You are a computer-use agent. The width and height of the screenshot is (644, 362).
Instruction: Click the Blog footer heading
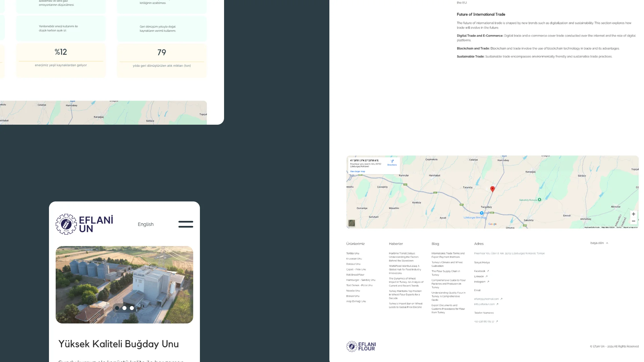pos(435,244)
